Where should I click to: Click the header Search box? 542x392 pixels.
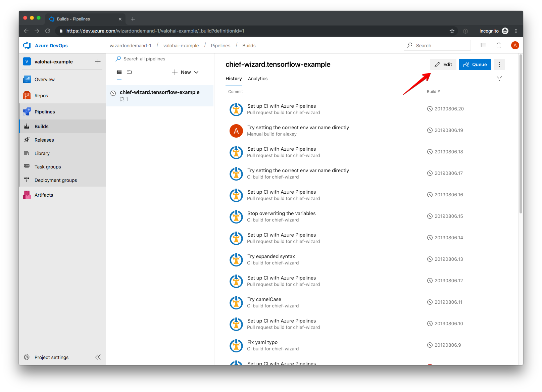[x=437, y=45]
